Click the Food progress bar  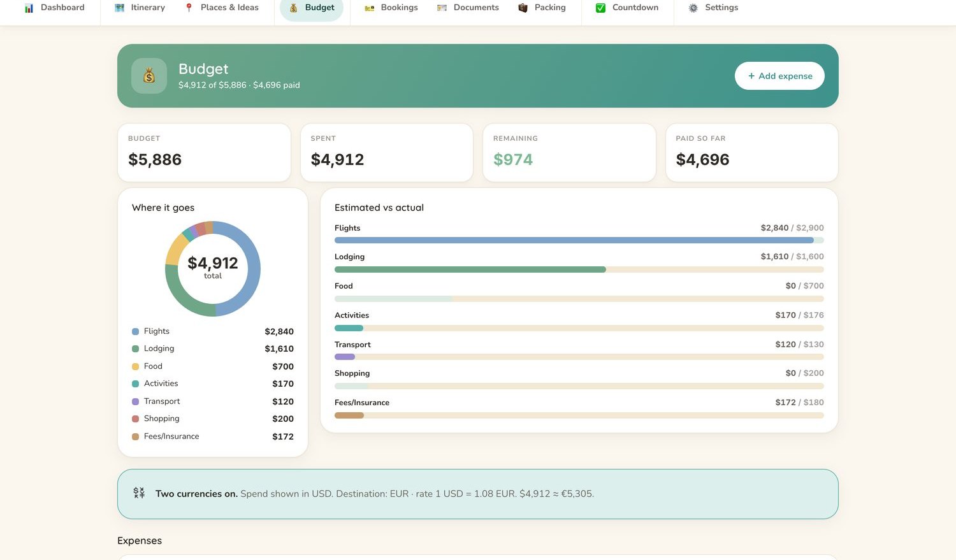coord(579,299)
